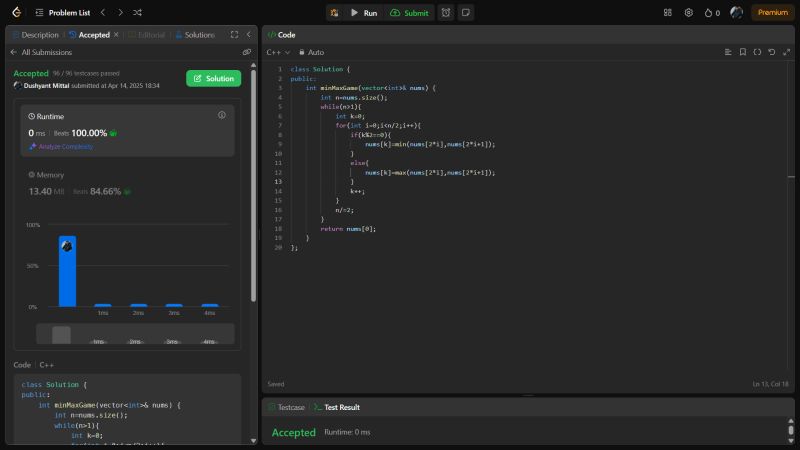Switch to the Testcase tab
This screenshot has height=450, width=800.
click(286, 407)
